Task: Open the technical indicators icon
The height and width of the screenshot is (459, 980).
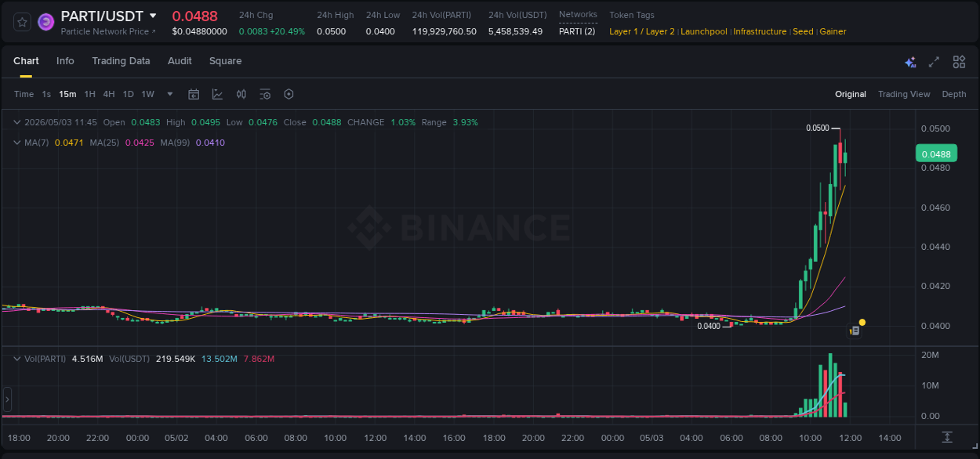Action: pos(217,94)
